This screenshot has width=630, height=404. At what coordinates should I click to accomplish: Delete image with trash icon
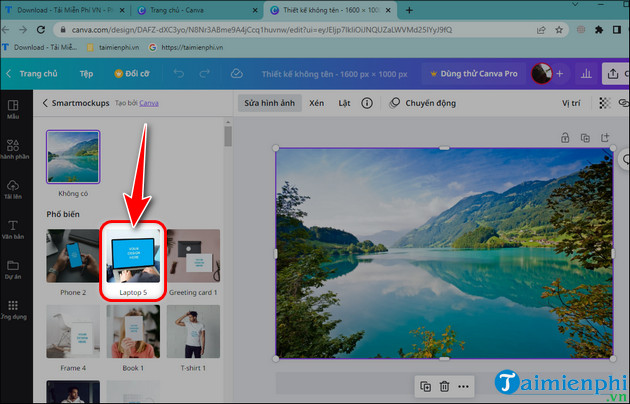point(444,387)
